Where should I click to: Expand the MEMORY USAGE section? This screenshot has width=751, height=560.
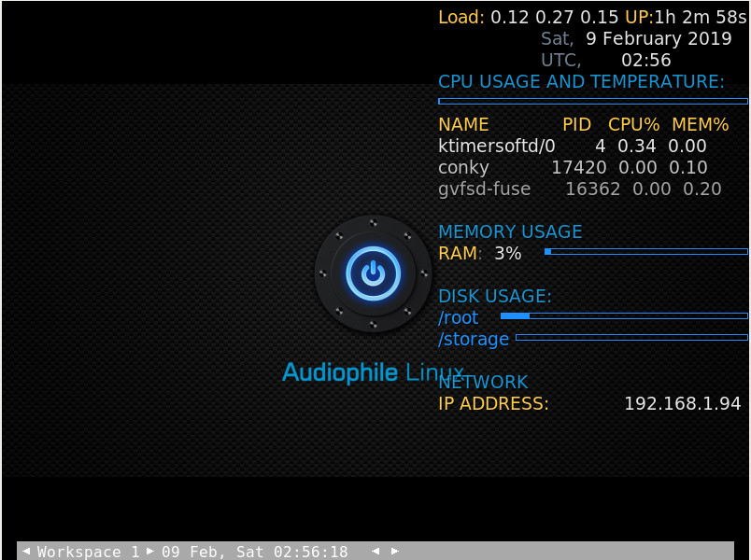(510, 231)
